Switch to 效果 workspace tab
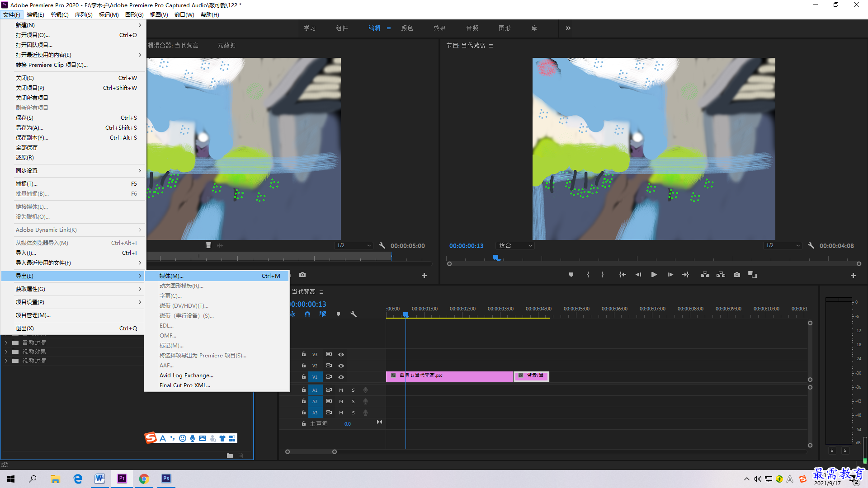 pyautogui.click(x=439, y=28)
